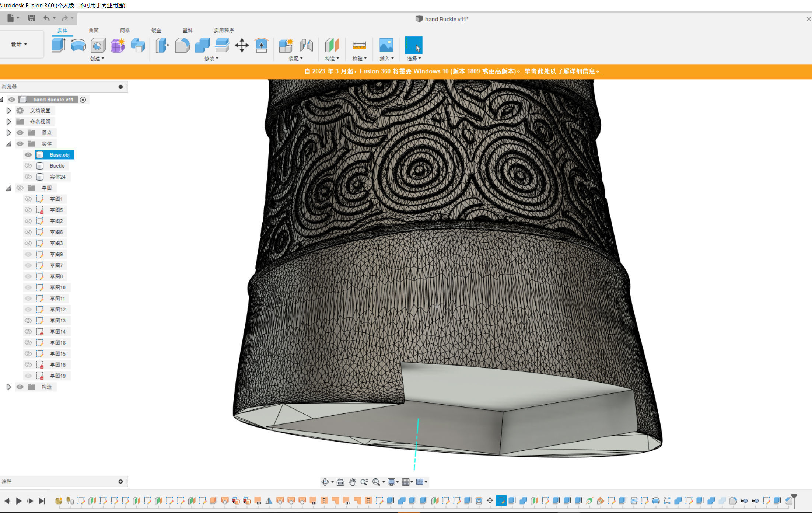Expand the 文档设置 tree node
This screenshot has width=812, height=513.
coord(8,111)
